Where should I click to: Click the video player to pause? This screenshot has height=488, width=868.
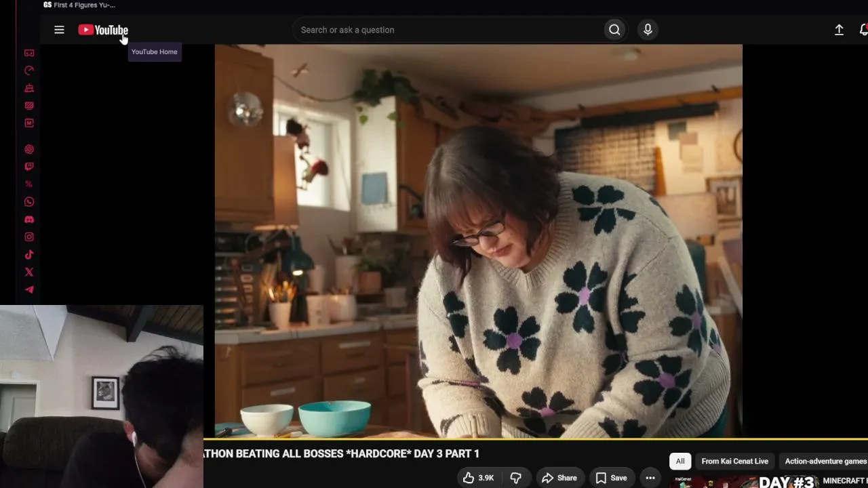478,241
